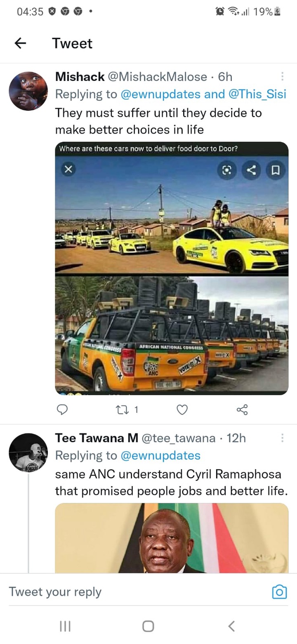The height and width of the screenshot is (644, 297).
Task: Reply to Mishack's tweet with the comment icon
Action: tap(62, 410)
